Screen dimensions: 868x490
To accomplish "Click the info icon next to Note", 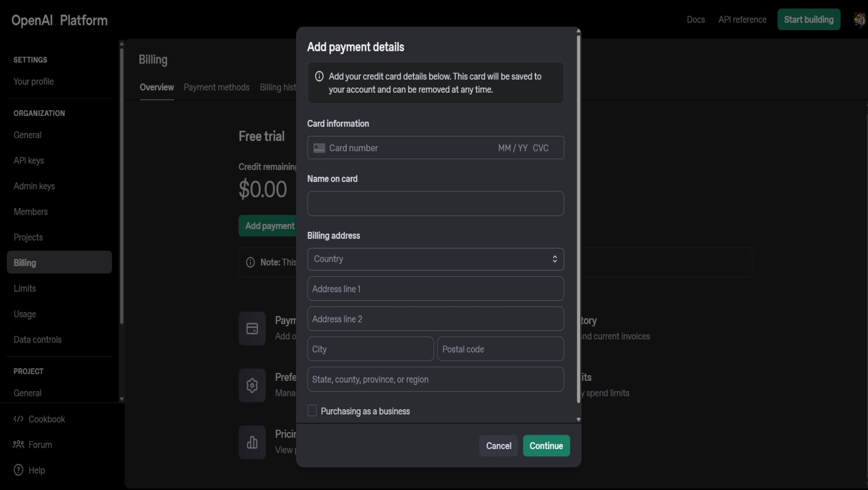I will [x=250, y=262].
